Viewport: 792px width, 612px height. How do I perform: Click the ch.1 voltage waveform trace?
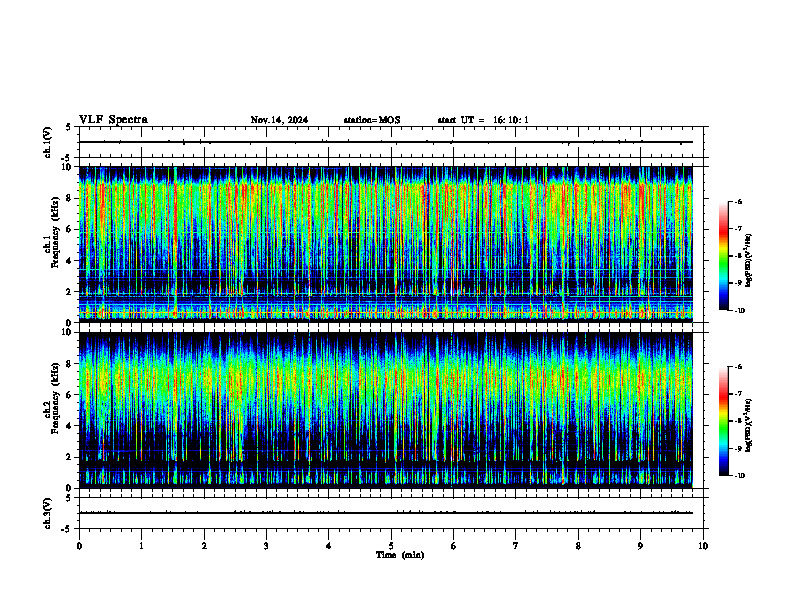click(x=385, y=142)
